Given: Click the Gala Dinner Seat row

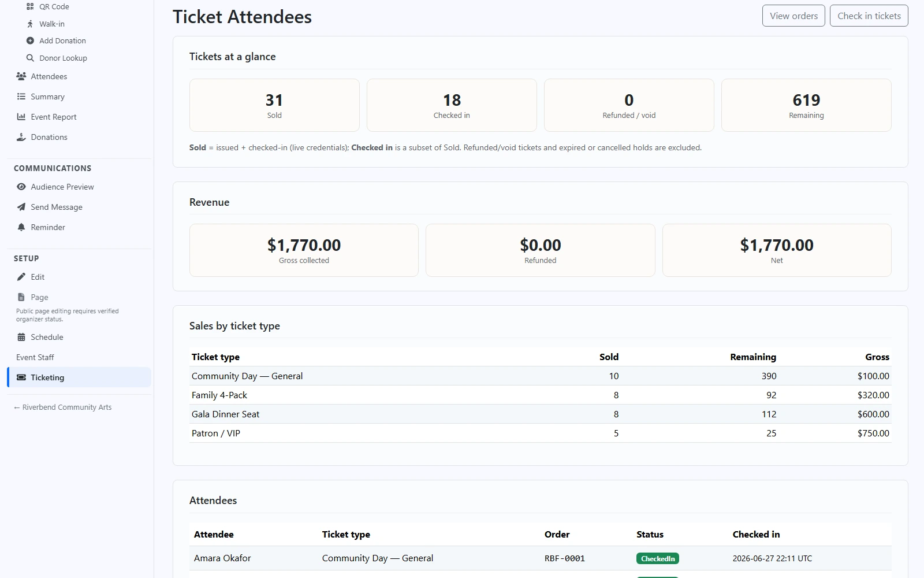Looking at the screenshot, I should click(x=541, y=414).
